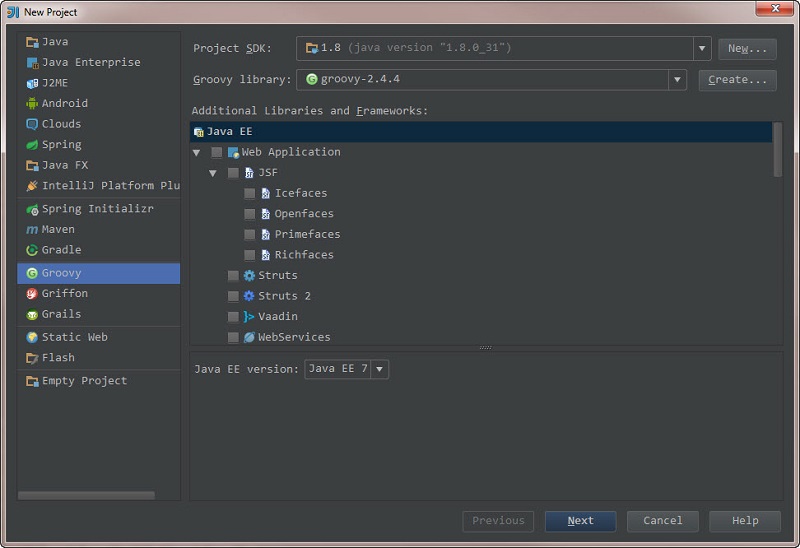The width and height of the screenshot is (800, 548).
Task: Click the J2ME cube icon
Action: coord(32,83)
